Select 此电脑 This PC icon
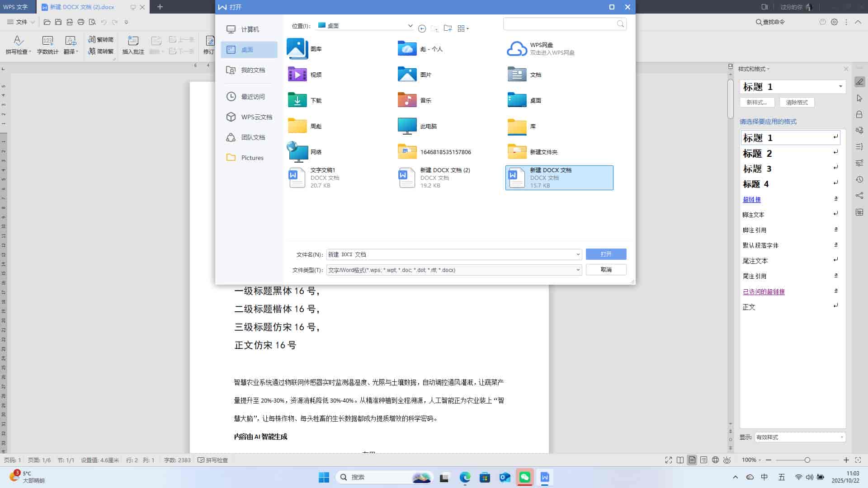Image resolution: width=868 pixels, height=488 pixels. pos(407,126)
